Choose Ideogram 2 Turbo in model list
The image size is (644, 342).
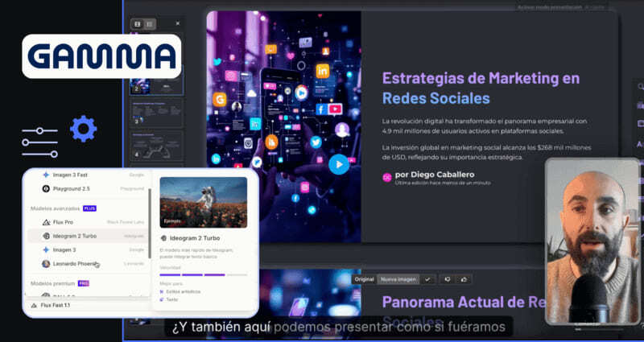click(87, 236)
